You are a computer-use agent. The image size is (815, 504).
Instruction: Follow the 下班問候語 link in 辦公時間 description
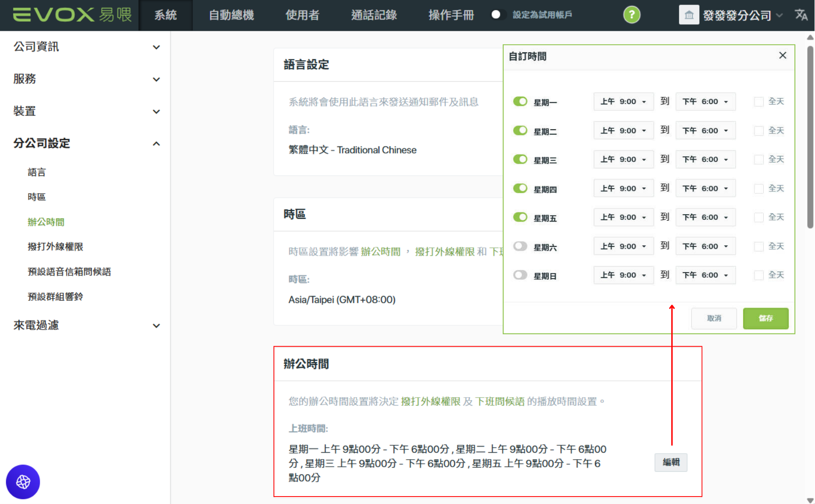pyautogui.click(x=500, y=401)
